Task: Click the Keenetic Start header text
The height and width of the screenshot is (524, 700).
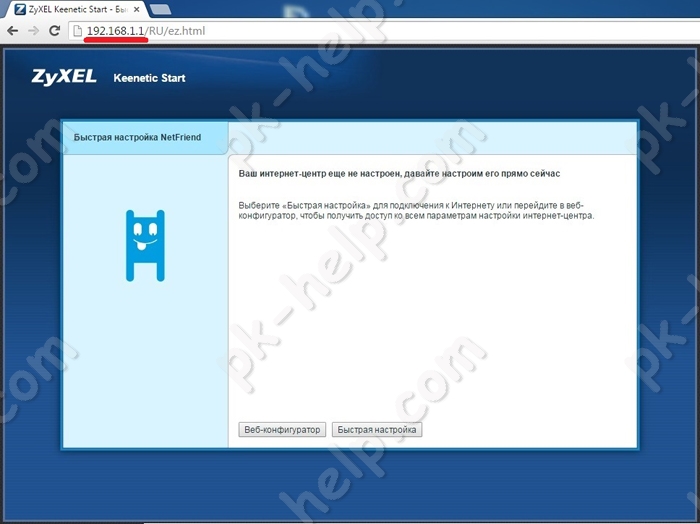Action: [149, 78]
